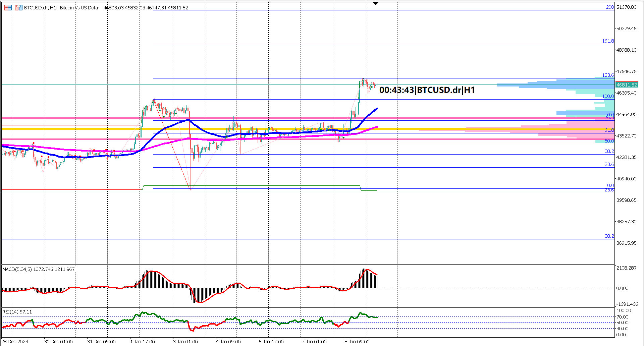Click the 36915.95 price scale label
644x346 pixels.
[x=626, y=243]
